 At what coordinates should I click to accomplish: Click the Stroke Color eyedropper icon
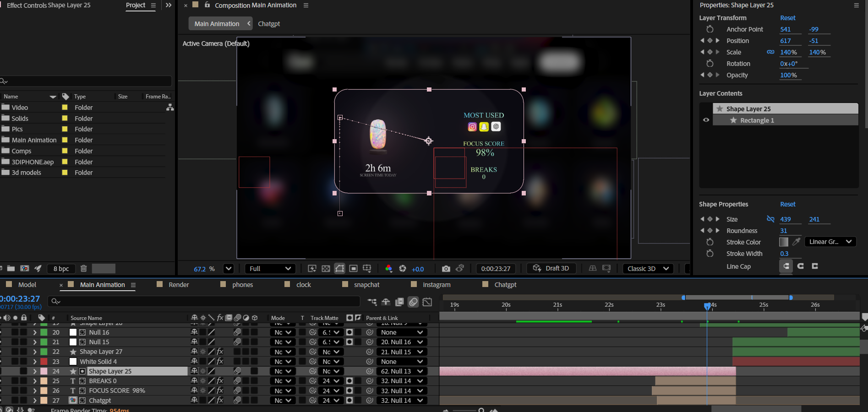click(x=797, y=242)
